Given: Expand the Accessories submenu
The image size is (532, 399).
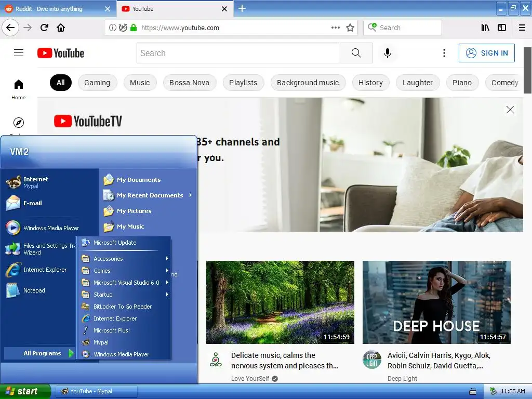Looking at the screenshot, I should pos(125,259).
